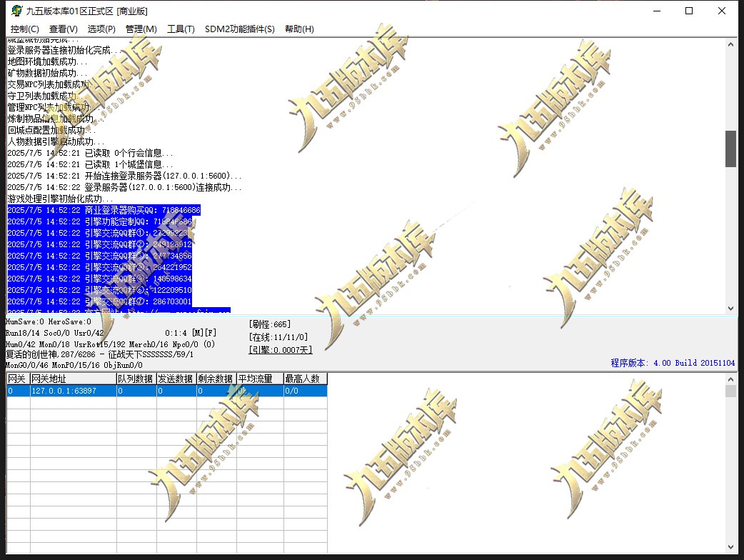Open the 查看(V) menu

pyautogui.click(x=63, y=29)
